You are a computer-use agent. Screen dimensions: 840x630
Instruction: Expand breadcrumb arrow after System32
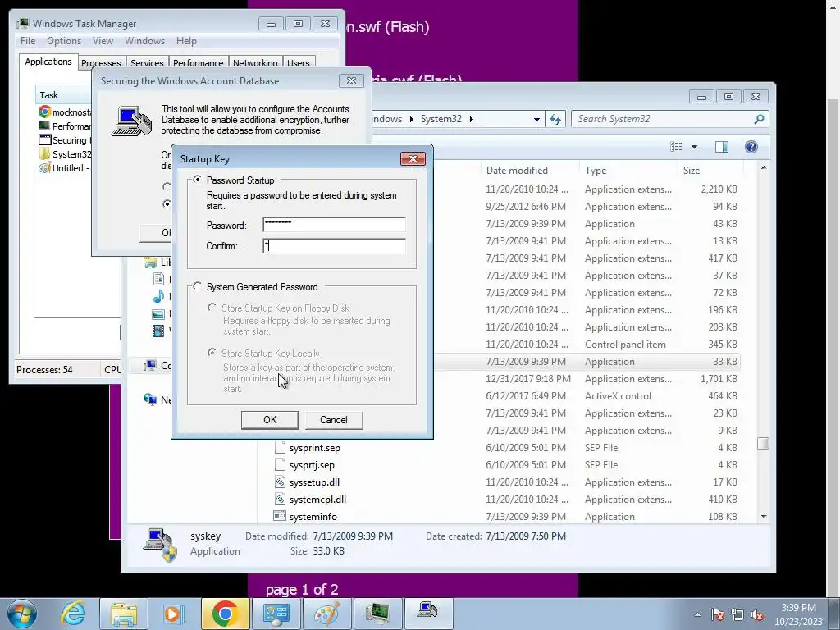click(472, 119)
